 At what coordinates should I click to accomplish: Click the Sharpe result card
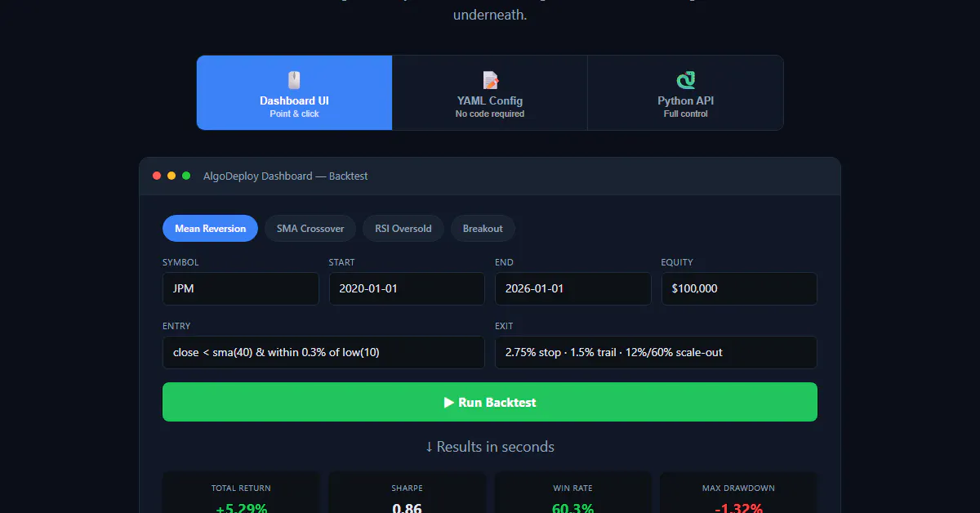407,493
